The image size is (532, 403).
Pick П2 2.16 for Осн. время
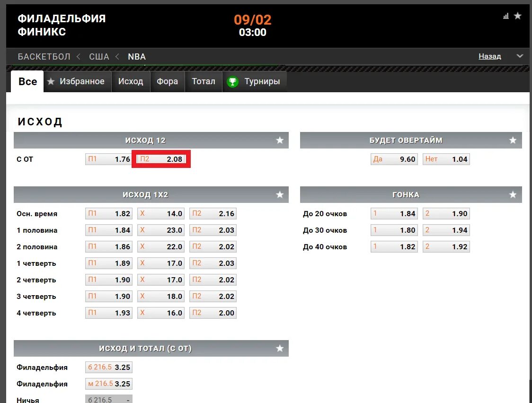coord(213,213)
